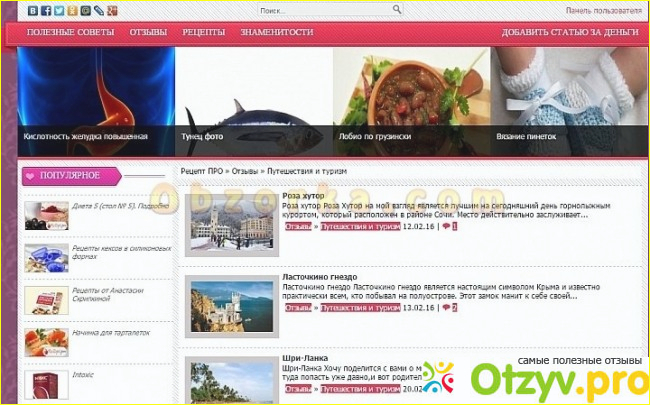The height and width of the screenshot is (405, 650).
Task: Click the search magnifier icon
Action: pos(397,10)
